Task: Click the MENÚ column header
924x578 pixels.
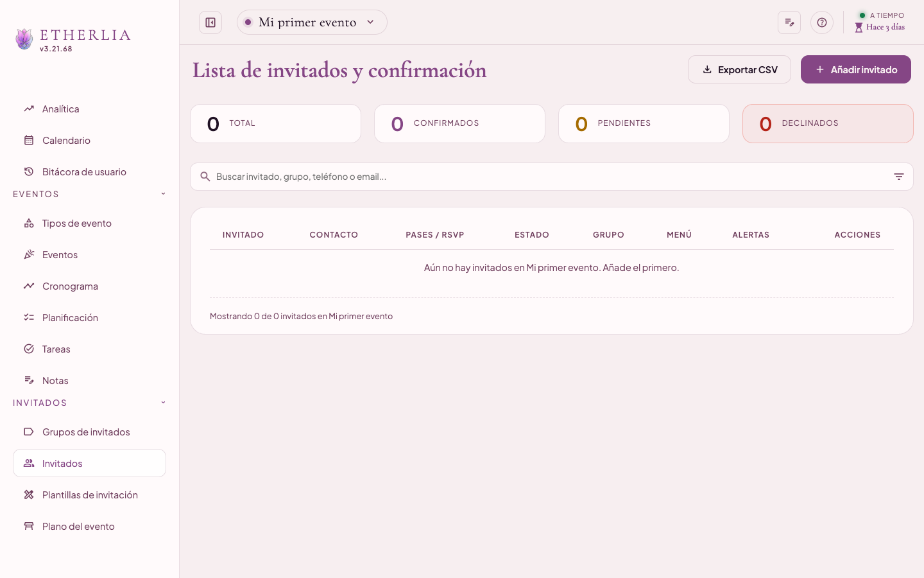Action: click(x=680, y=235)
